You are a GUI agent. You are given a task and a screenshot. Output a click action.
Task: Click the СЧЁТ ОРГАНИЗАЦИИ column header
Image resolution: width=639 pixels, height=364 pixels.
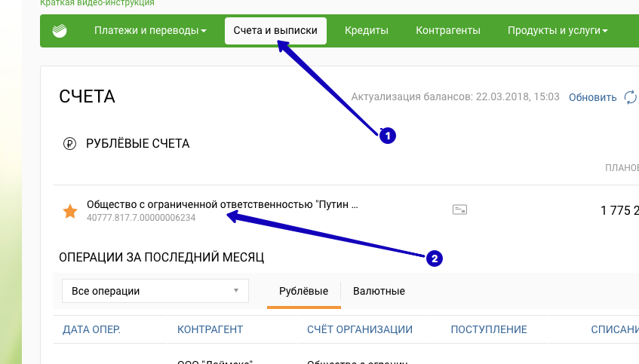(359, 329)
